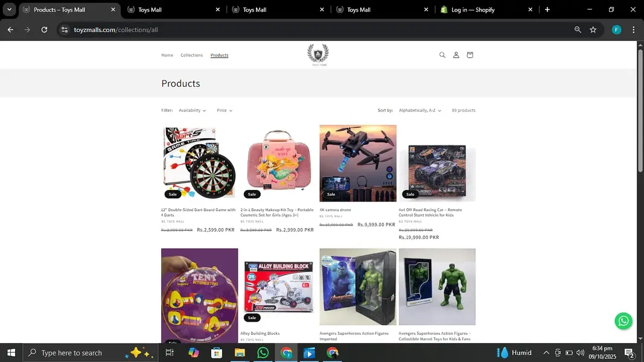
Task: Open the store search icon
Action: click(442, 55)
